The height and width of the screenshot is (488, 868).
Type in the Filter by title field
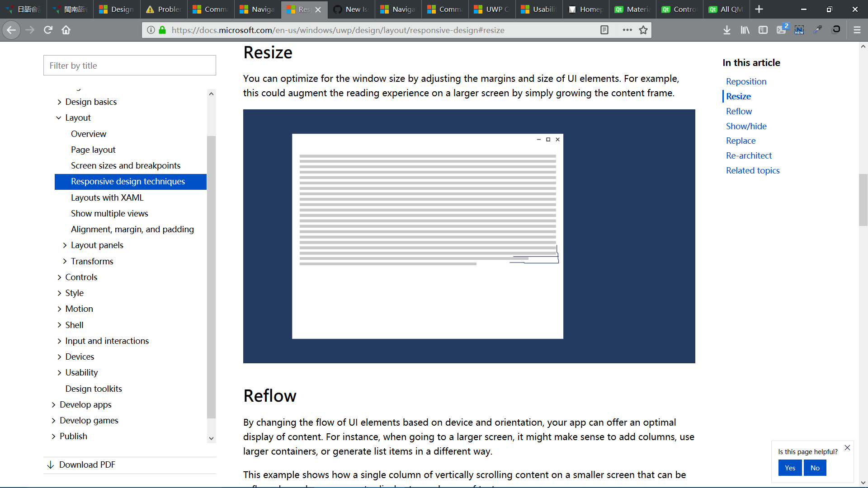[130, 65]
